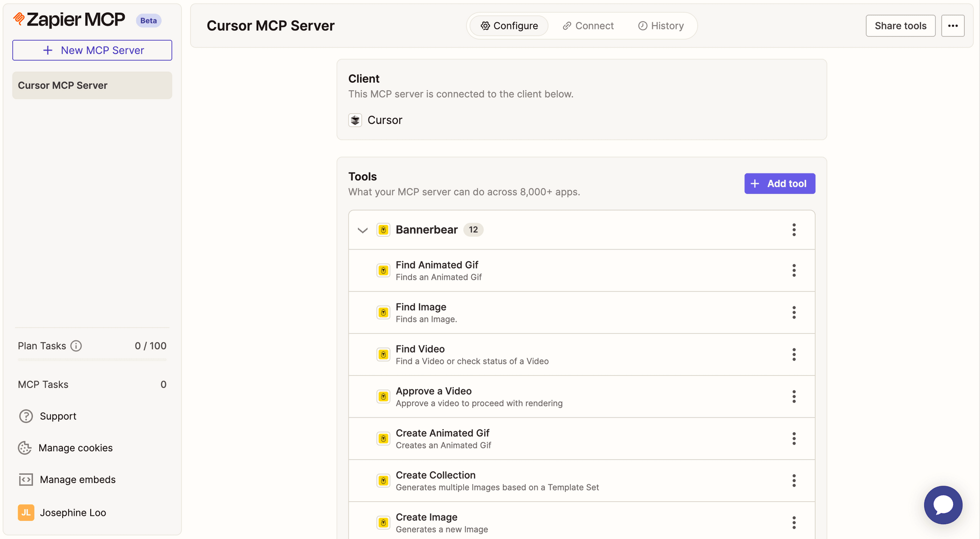Open the ellipsis menu in the top right
This screenshot has height=539, width=980.
(953, 25)
